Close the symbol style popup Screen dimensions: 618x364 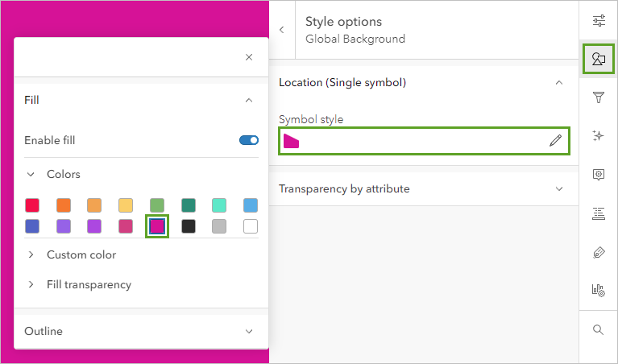click(249, 57)
